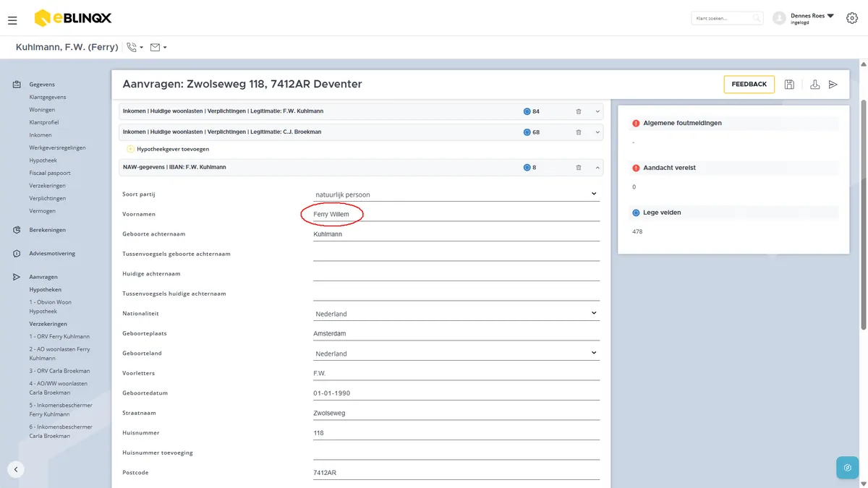Collapse the NAW-gegevens F.W. Kuhlmann section
Screen dimensions: 868x488
tap(597, 168)
